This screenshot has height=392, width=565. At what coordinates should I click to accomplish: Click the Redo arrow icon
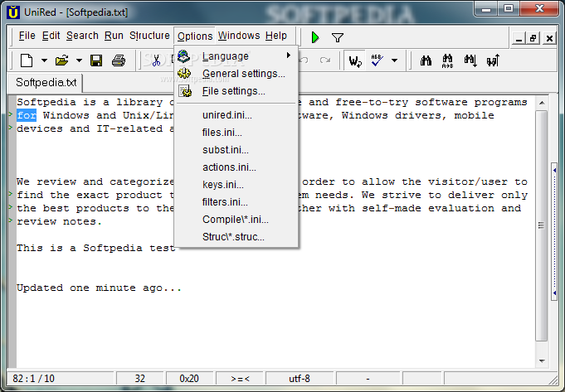click(325, 60)
